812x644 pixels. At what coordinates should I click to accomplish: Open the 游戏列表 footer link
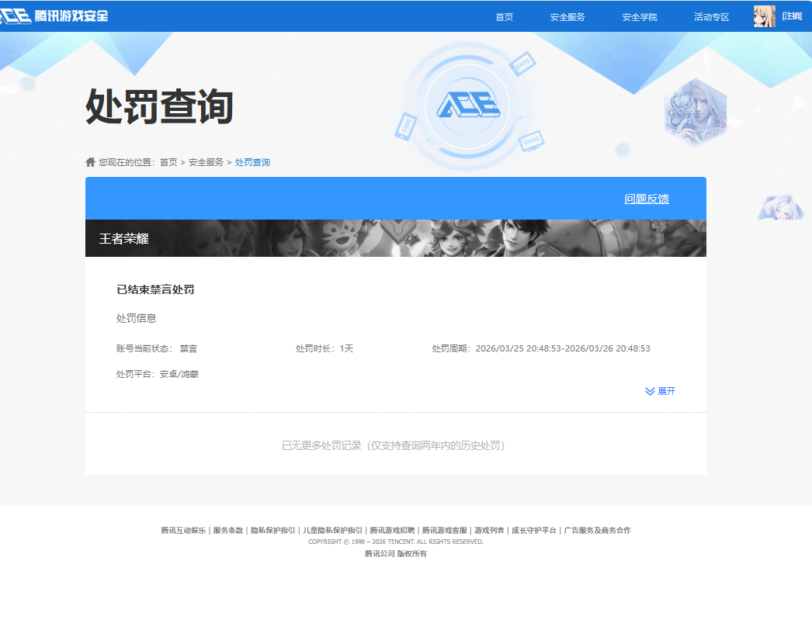(489, 530)
